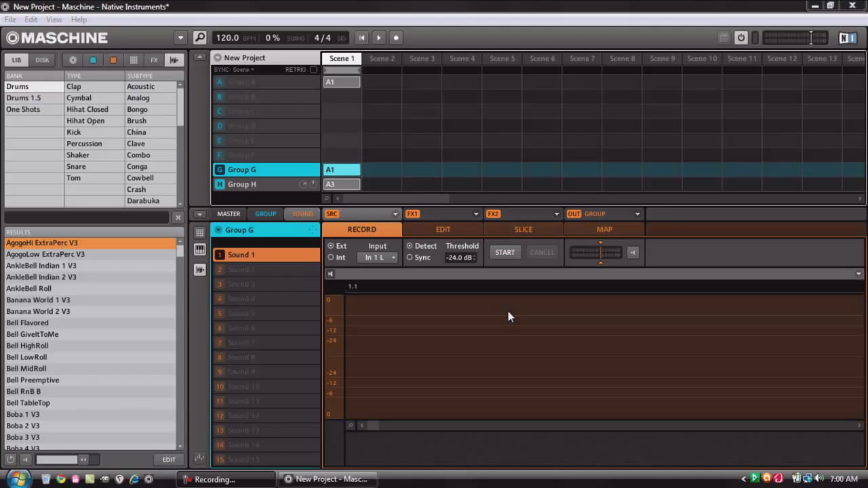The width and height of the screenshot is (868, 488).
Task: Collapse the control area with down arrow
Action: (199, 214)
